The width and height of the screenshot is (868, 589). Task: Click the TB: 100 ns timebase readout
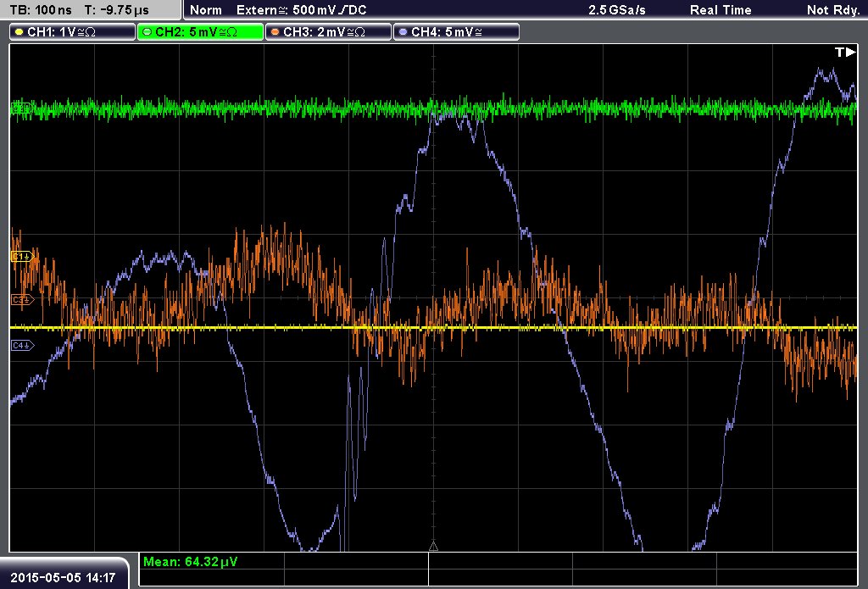[41, 10]
